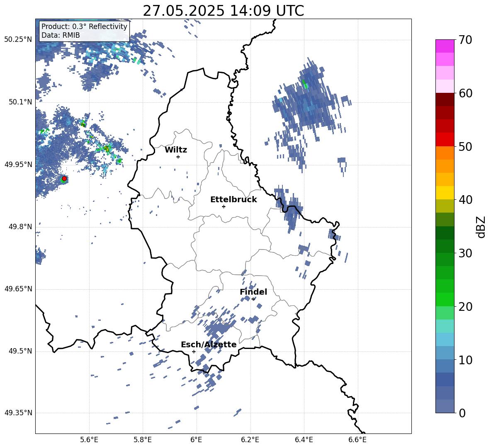Click the 0 colorbar tick label

tap(462, 413)
